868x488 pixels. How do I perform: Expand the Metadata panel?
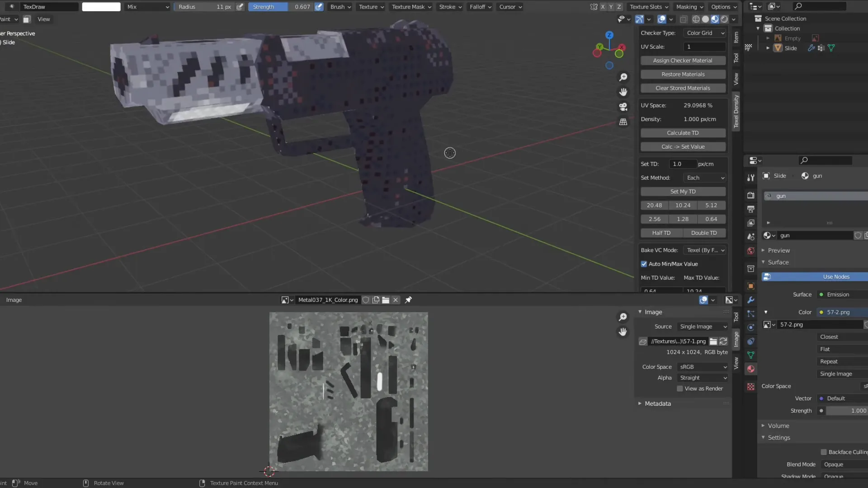657,404
